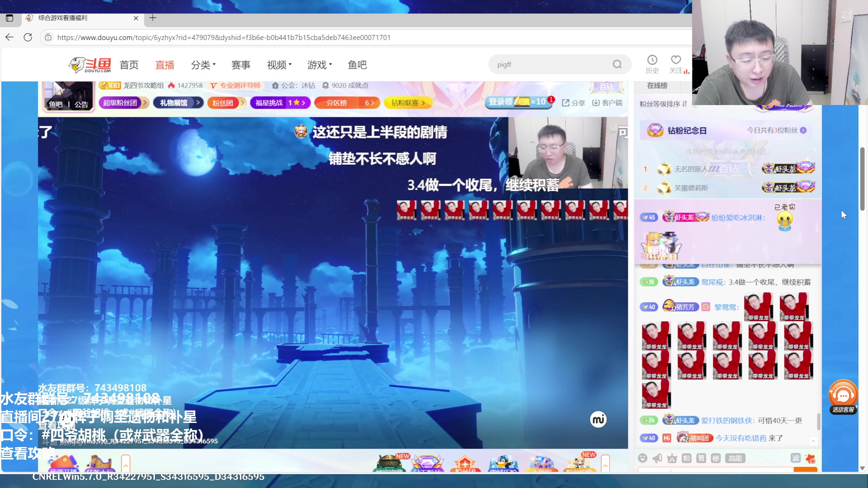
Task: Expand the left activity bar arrow
Action: (126, 463)
